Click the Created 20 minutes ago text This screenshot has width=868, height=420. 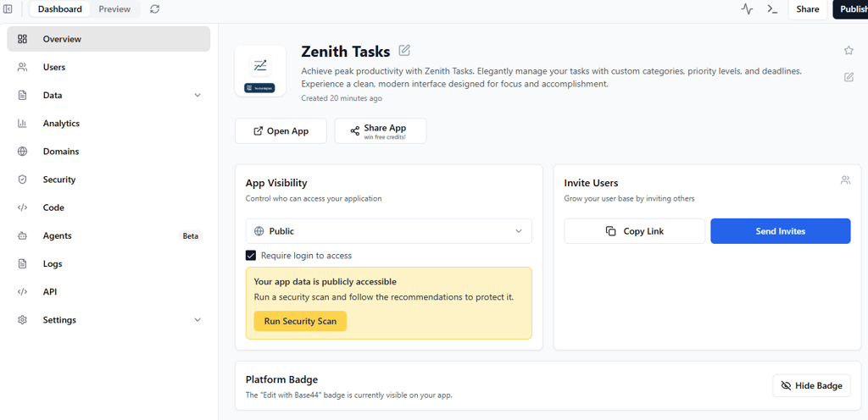click(342, 98)
